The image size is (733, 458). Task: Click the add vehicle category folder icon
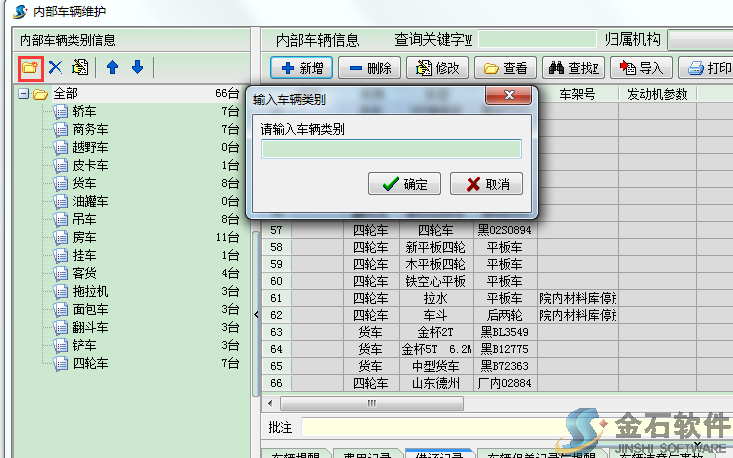pyautogui.click(x=30, y=68)
